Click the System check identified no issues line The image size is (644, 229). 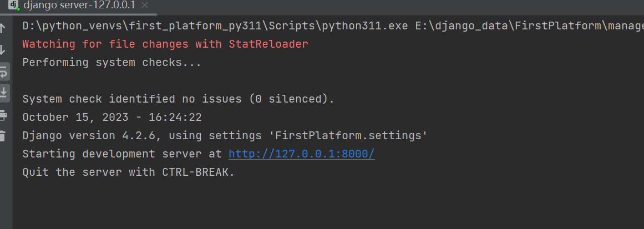tap(178, 99)
